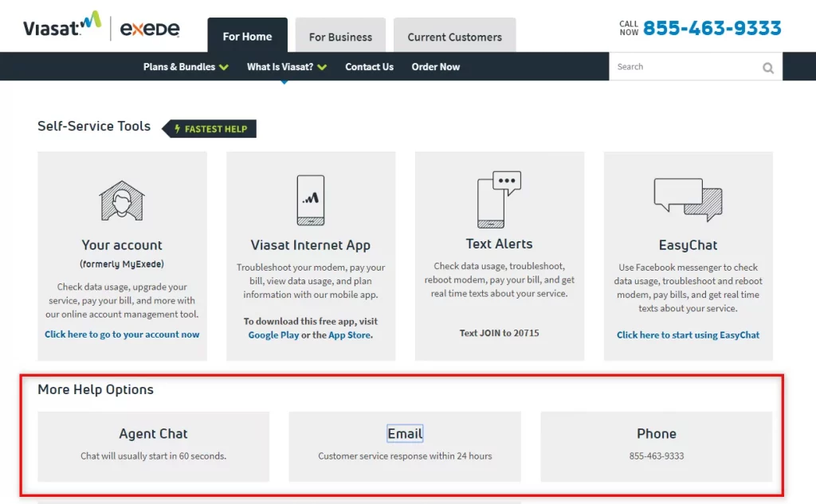Click the Viasat Internet App phone icon
The height and width of the screenshot is (504, 816).
coord(311,201)
